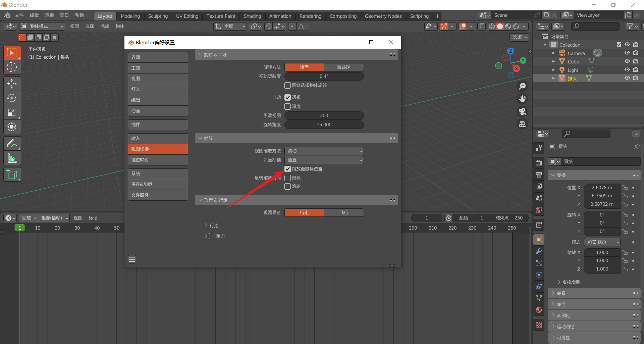Expand Camera item in outliner
This screenshot has width=644, height=344.
pos(553,53)
